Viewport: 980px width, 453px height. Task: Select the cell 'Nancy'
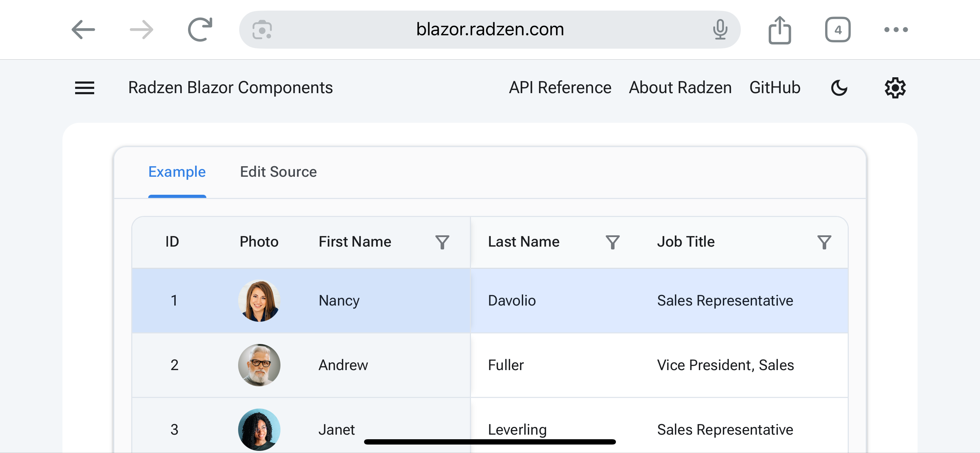click(339, 301)
